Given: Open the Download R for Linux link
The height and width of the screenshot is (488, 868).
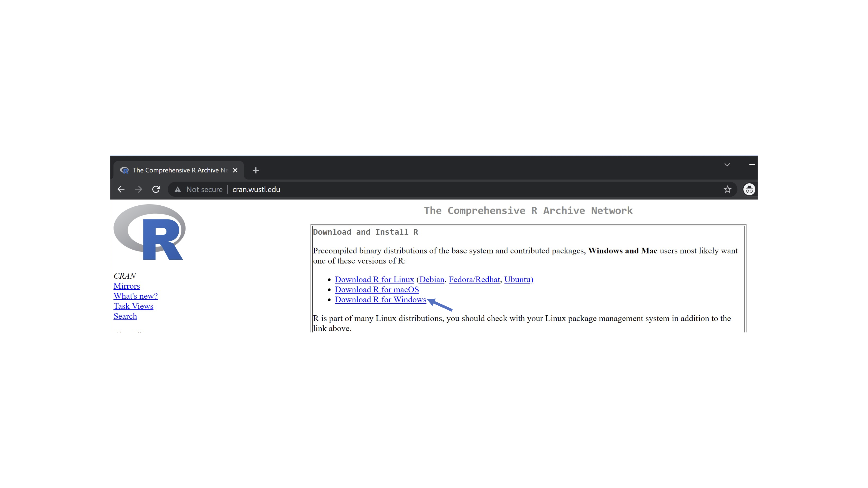Looking at the screenshot, I should click(x=374, y=280).
